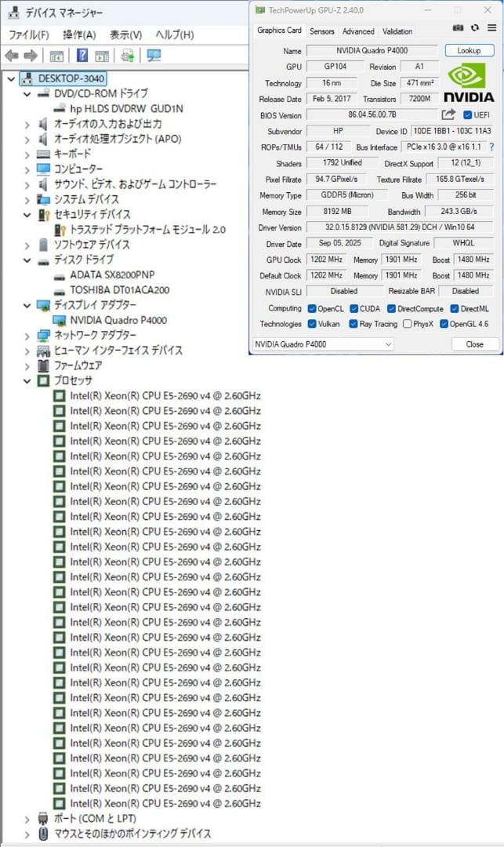Click the Driver Version field

(400, 227)
